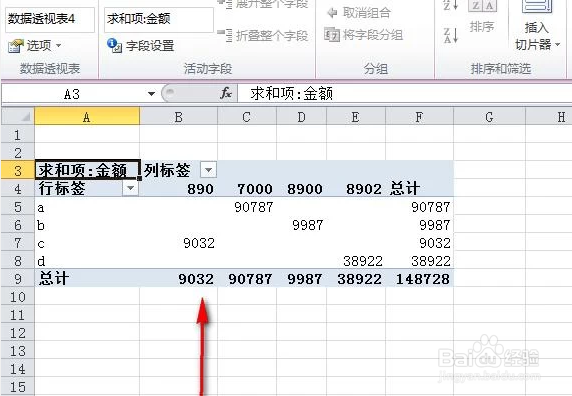The height and width of the screenshot is (396, 572).
Task: Sort ascending A to Z icon
Action: pos(451,5)
